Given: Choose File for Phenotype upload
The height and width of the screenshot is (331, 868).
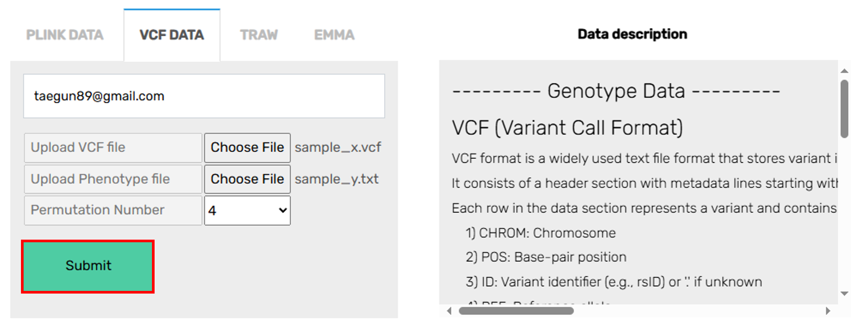Looking at the screenshot, I should tap(247, 179).
